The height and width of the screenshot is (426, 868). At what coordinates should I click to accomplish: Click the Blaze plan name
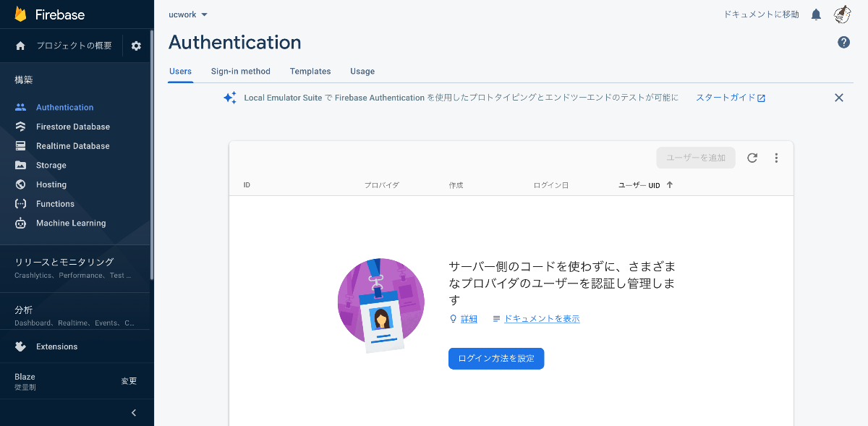[25, 377]
